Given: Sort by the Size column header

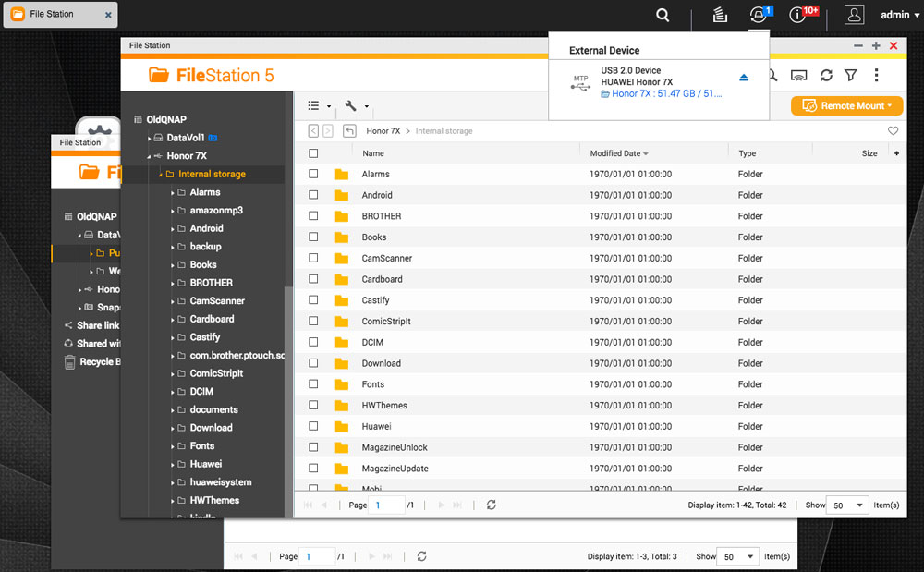Looking at the screenshot, I should point(869,153).
